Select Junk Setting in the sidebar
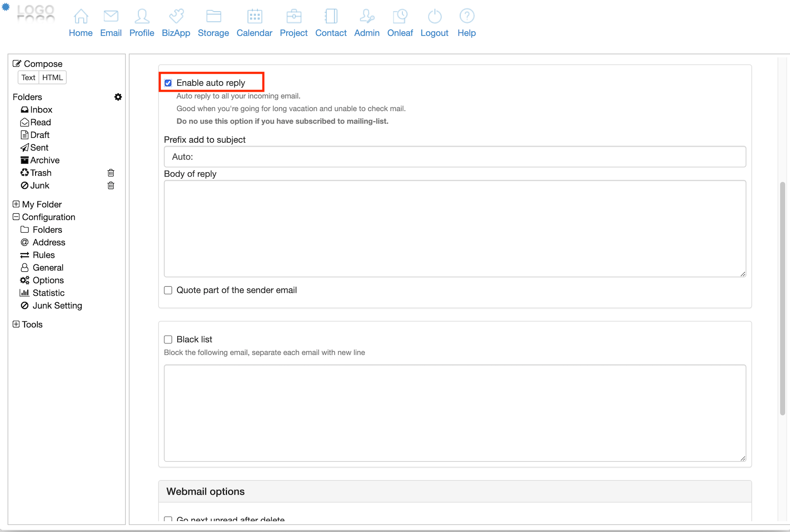 tap(57, 306)
